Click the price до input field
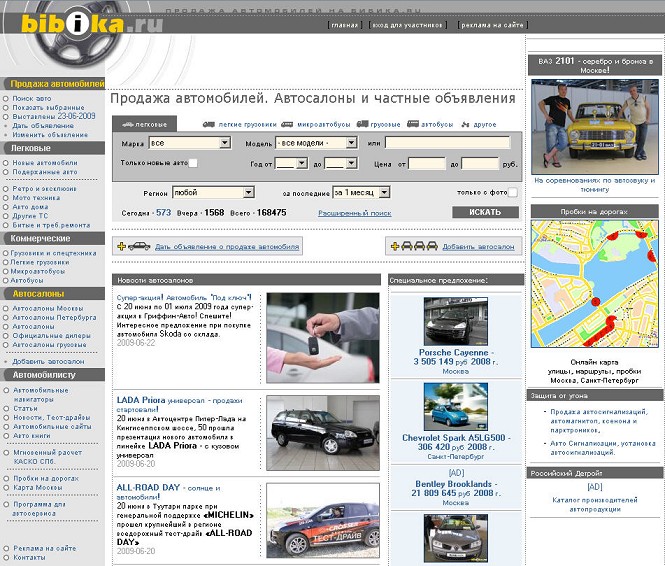Screen dimensions: 665x566 coord(480,164)
